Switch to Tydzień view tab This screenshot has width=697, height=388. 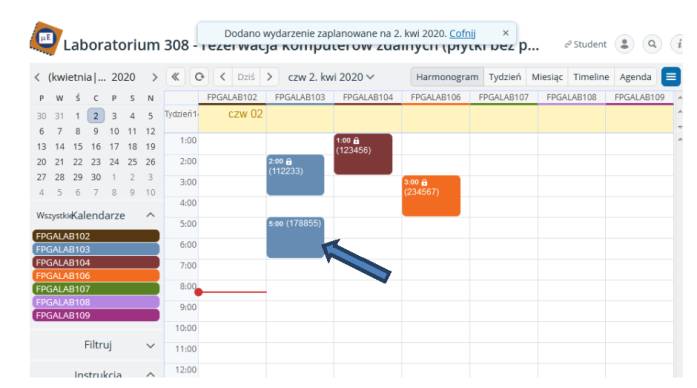click(x=505, y=77)
